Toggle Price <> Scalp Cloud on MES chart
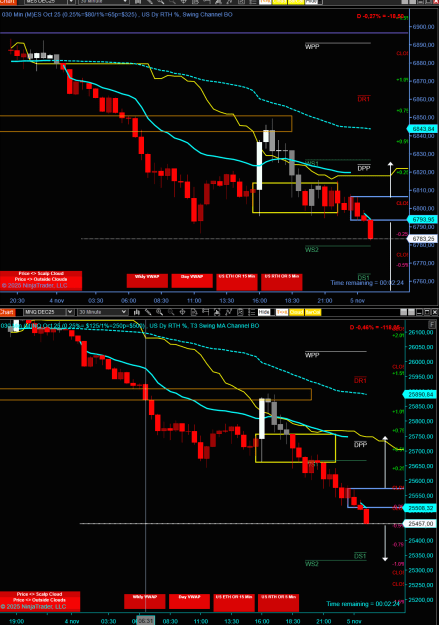This screenshot has height=625, width=439. 41,273
